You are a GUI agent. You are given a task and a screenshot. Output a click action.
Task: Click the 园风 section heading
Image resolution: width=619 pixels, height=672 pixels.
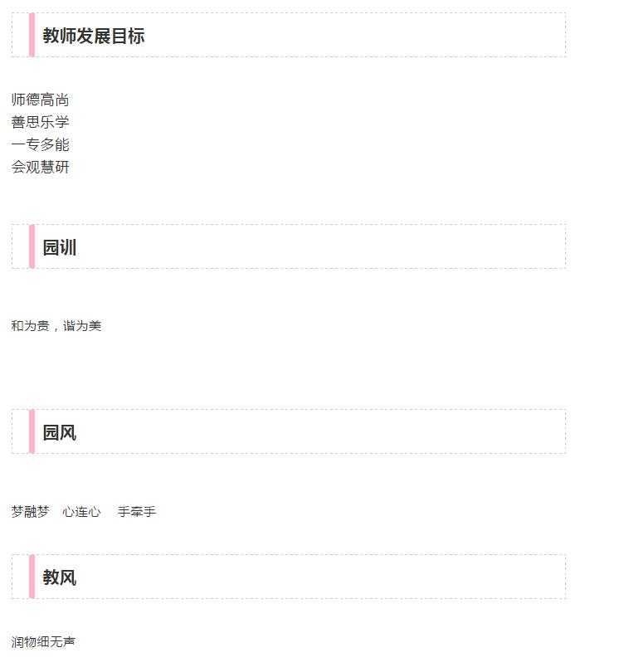pyautogui.click(x=60, y=432)
